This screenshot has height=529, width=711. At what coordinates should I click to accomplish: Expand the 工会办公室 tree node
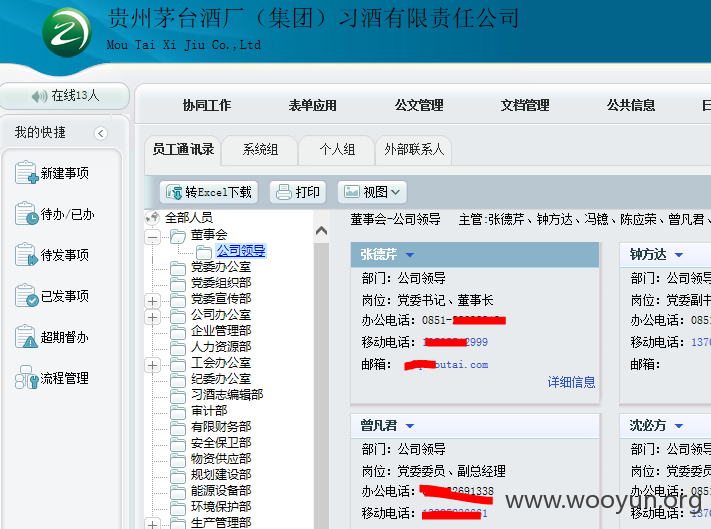[x=152, y=365]
